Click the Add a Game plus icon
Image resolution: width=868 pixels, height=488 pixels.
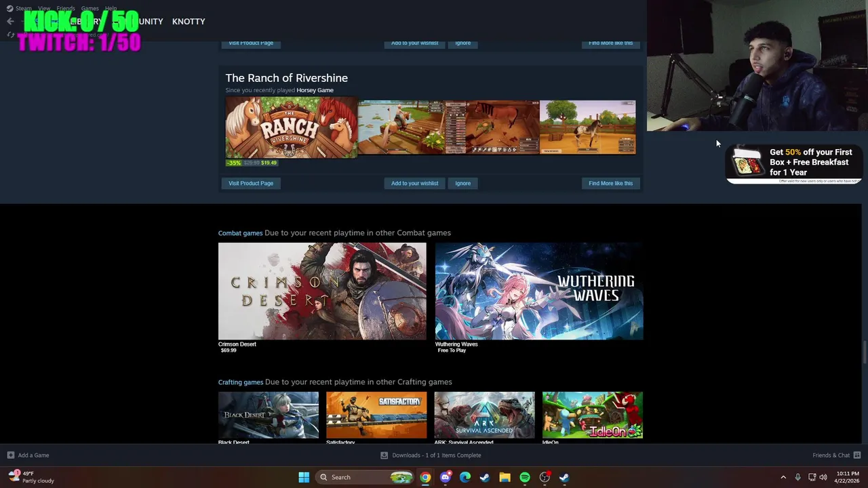pos(10,455)
